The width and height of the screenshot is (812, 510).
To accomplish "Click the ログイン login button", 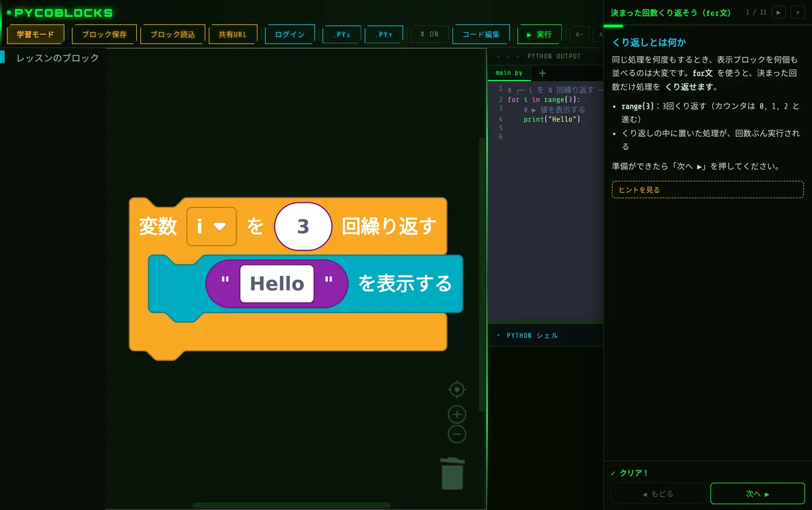I will tap(290, 34).
